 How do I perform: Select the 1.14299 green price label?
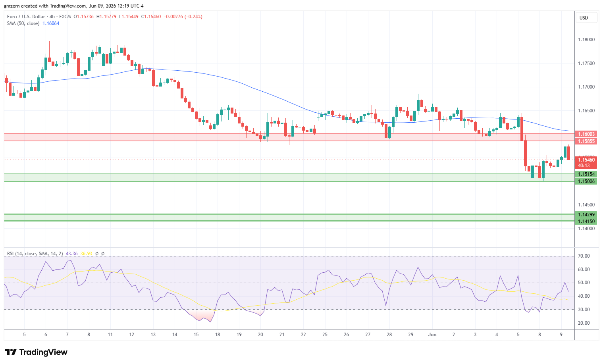click(586, 215)
